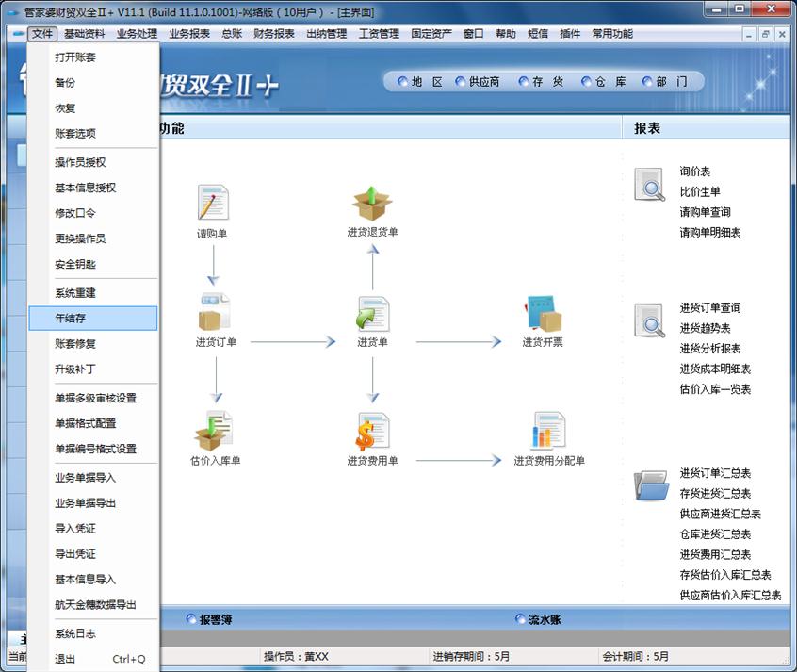Click the 进货退货单 return box icon
The image size is (797, 672).
[x=372, y=204]
